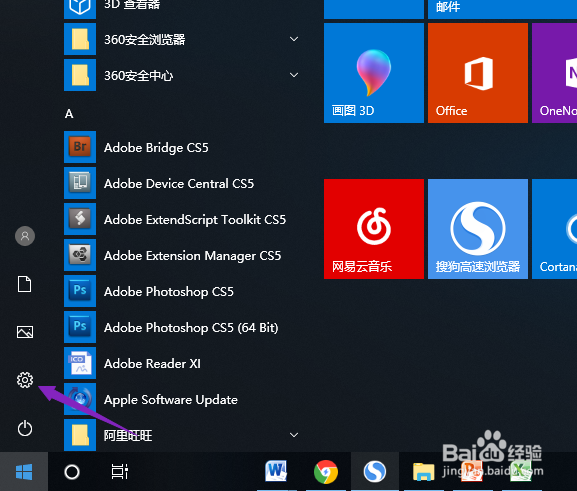The image size is (577, 491).
Task: Open the Pictures sidebar icon
Action: [x=25, y=332]
